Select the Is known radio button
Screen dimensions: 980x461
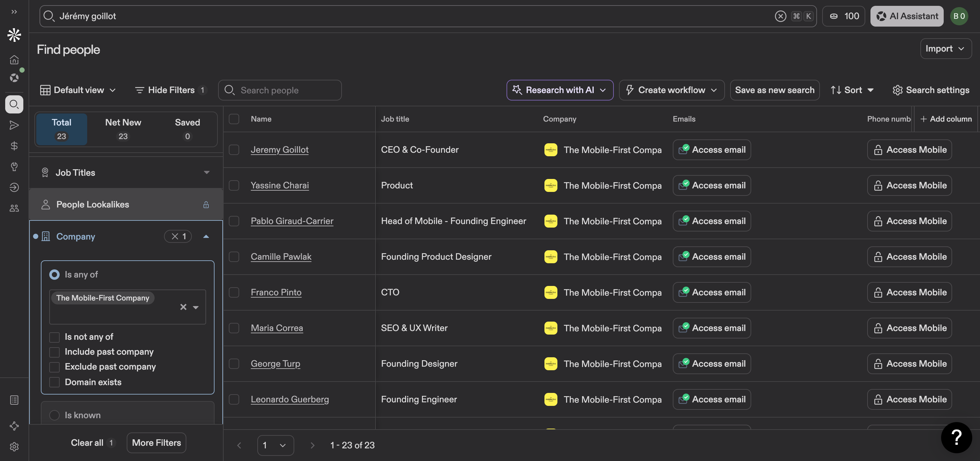coord(54,415)
